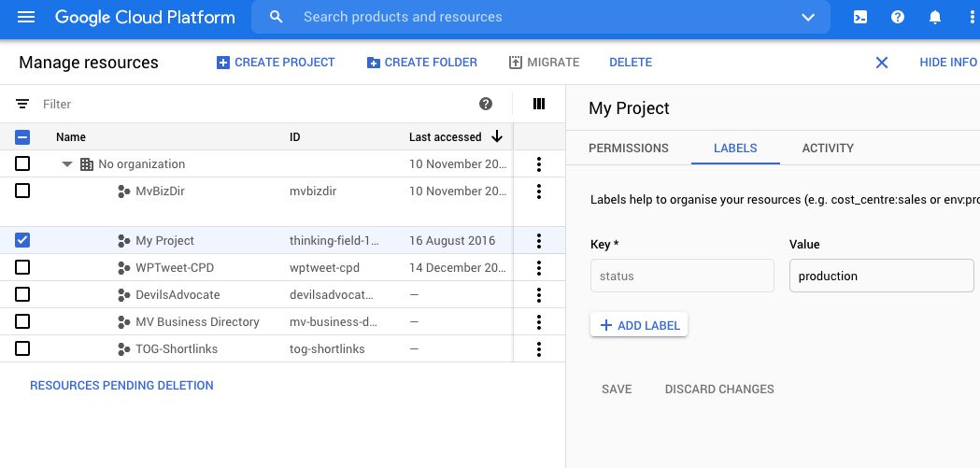Screen dimensions: 980x468
Task: Switch to the Activity tab
Action: [x=828, y=148]
